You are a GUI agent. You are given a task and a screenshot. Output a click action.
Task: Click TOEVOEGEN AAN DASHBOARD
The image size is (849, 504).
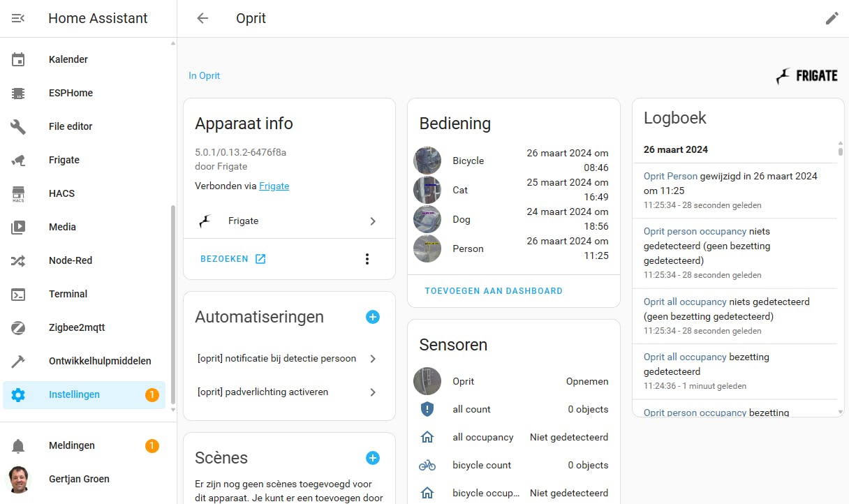[494, 291]
